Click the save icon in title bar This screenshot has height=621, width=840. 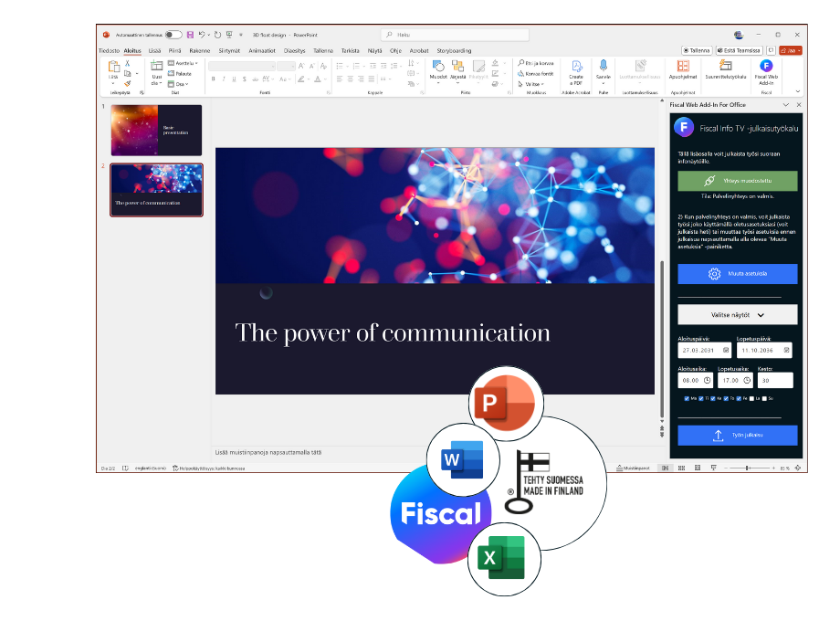(190, 35)
